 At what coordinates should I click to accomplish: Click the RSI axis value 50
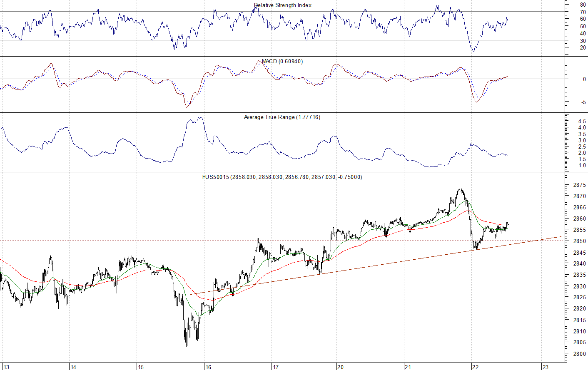pos(583,26)
